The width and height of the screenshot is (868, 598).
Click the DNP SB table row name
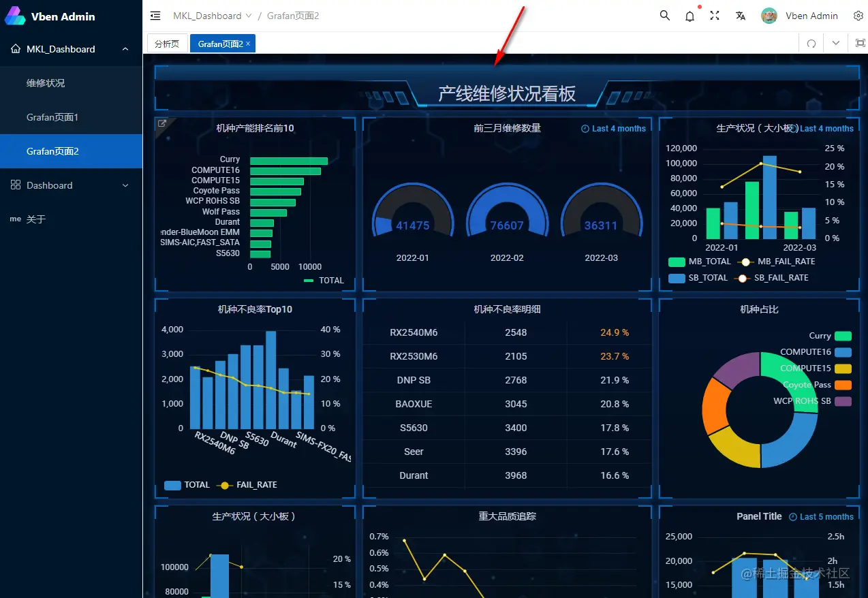pos(414,380)
